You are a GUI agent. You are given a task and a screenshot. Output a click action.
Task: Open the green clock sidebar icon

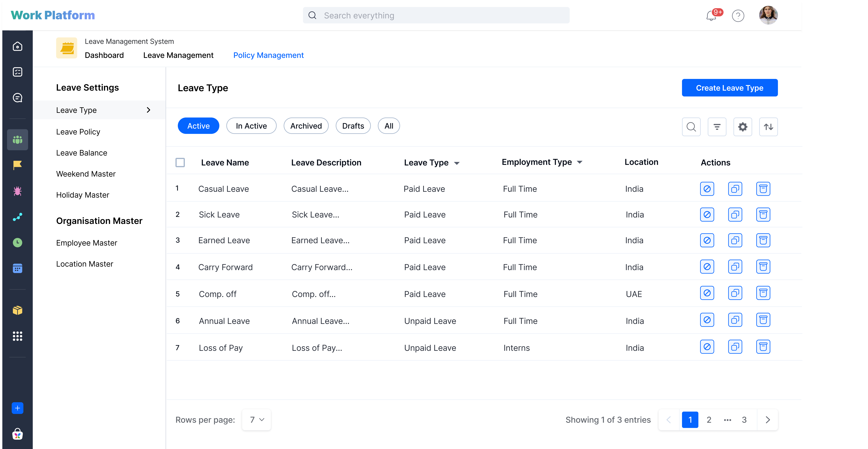click(x=18, y=242)
